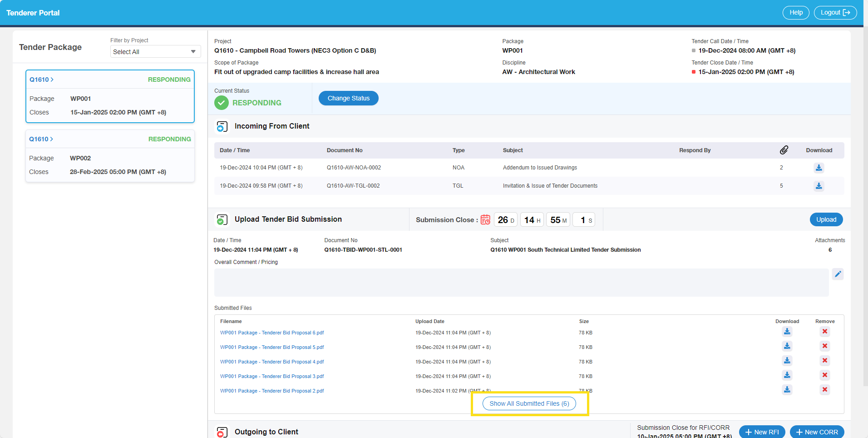
Task: Open WP001 Package - Tenderer Bid Proposal 3.pdf link
Action: (x=272, y=376)
